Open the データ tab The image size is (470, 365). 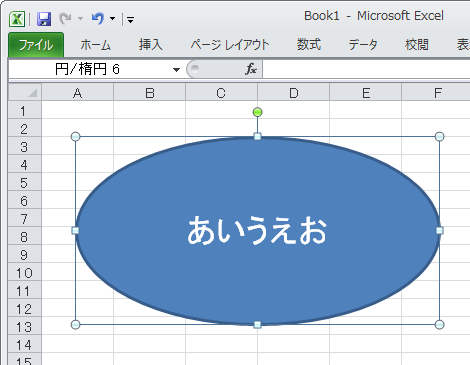(x=363, y=45)
